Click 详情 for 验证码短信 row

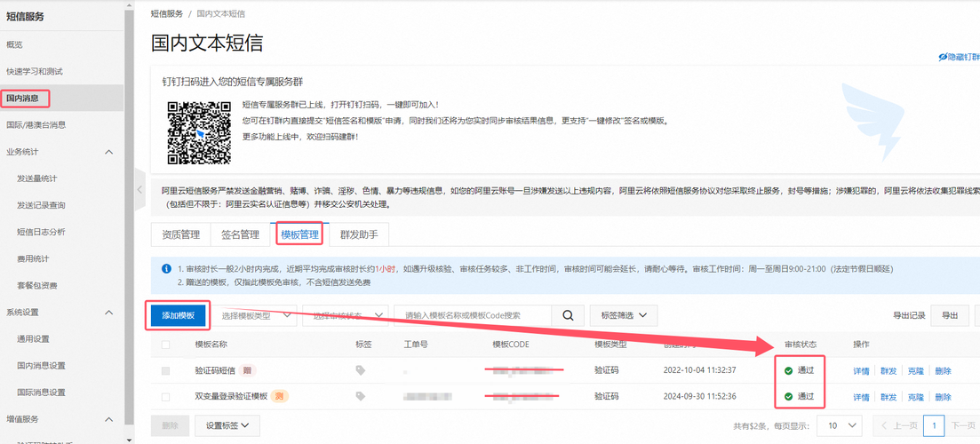pos(861,371)
